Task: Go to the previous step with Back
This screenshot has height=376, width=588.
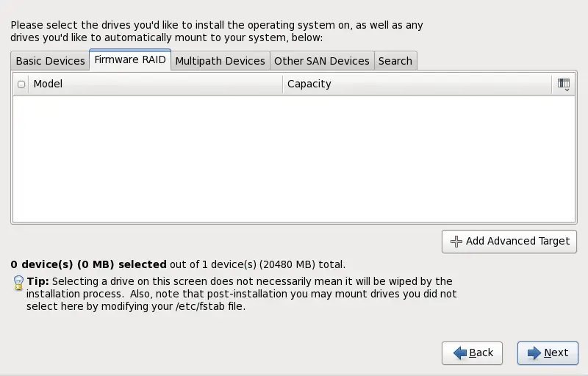Action: point(472,353)
